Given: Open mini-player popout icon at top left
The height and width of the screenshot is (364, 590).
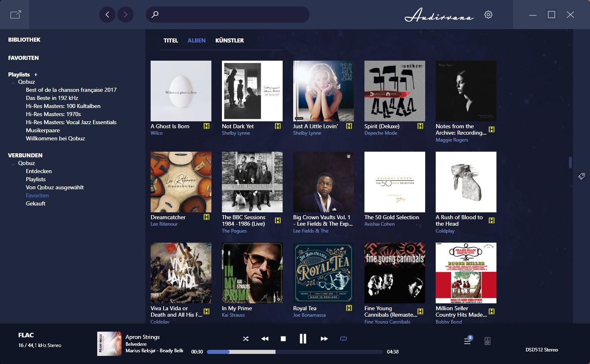Looking at the screenshot, I should coord(15,15).
